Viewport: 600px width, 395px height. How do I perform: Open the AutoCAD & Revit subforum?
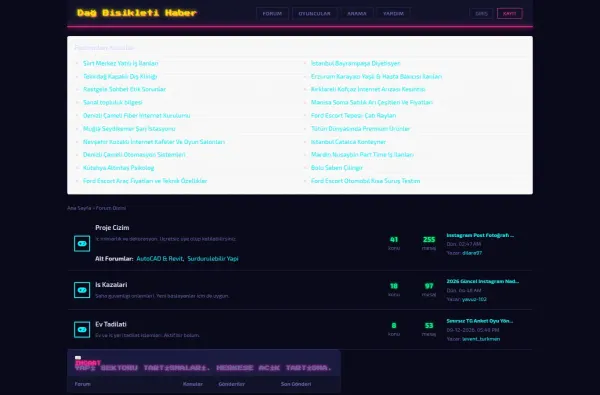[x=160, y=259]
